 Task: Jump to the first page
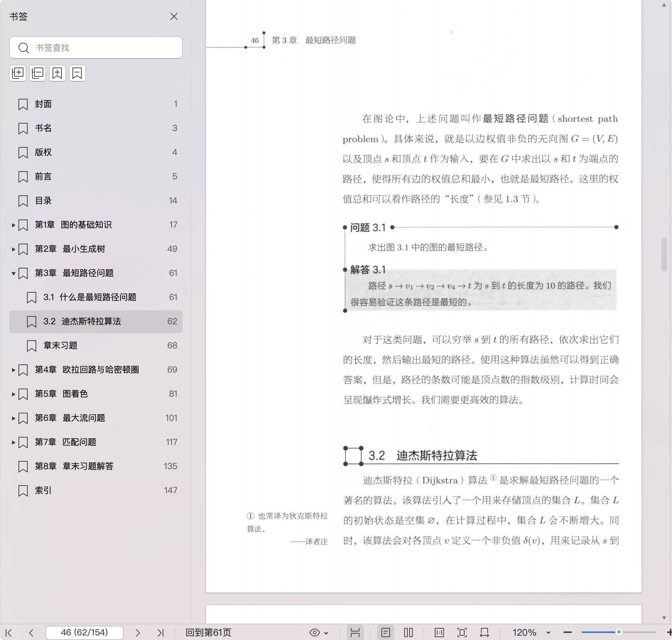tap(9, 633)
